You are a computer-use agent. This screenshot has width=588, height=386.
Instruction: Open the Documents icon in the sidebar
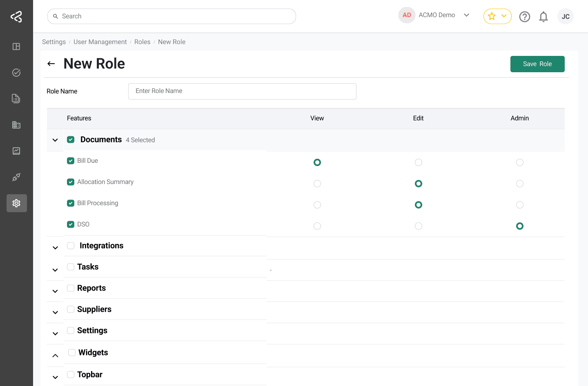click(x=16, y=98)
